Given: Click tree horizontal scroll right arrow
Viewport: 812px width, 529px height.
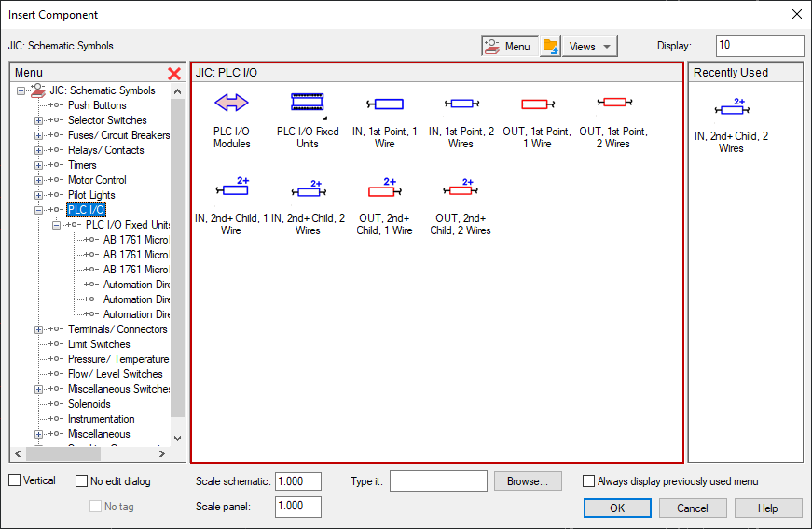Looking at the screenshot, I should [162, 453].
